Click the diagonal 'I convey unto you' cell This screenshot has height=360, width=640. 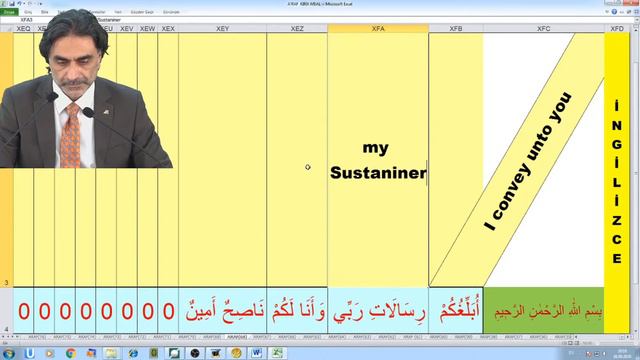(x=528, y=161)
